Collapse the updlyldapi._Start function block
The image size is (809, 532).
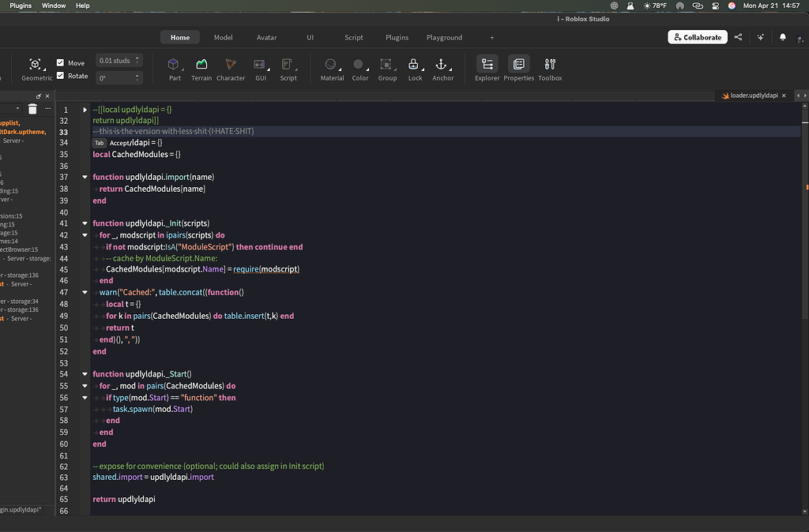tap(85, 373)
